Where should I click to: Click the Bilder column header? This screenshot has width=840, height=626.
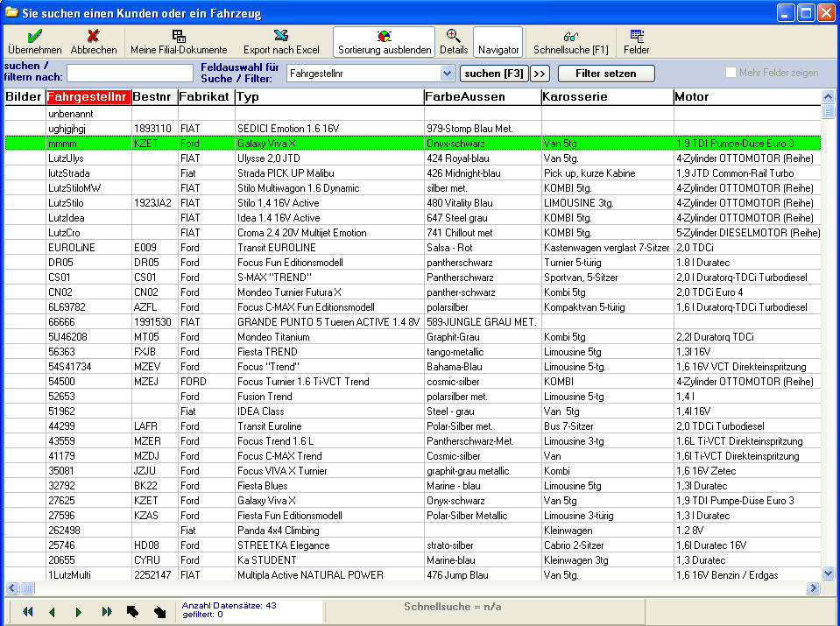(x=25, y=96)
